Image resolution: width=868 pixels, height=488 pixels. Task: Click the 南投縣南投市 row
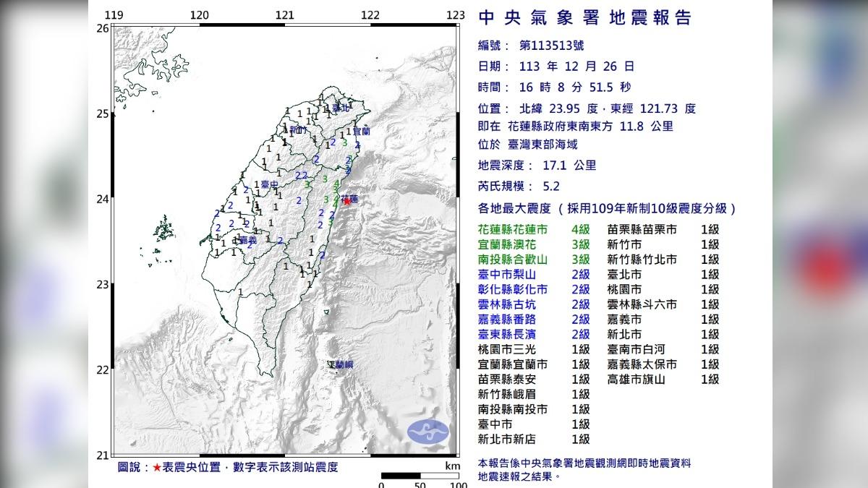[534, 409]
